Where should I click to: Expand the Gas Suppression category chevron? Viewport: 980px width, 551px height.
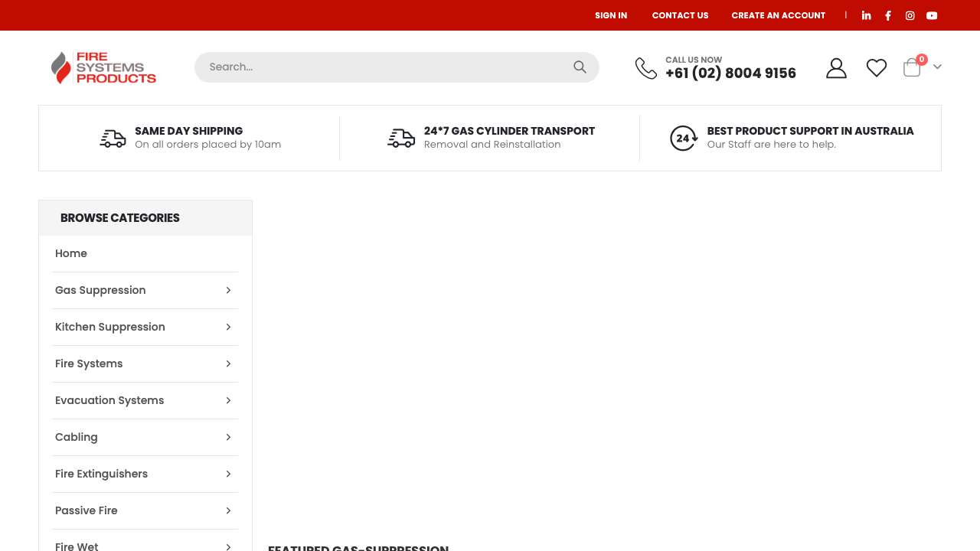[x=228, y=290]
